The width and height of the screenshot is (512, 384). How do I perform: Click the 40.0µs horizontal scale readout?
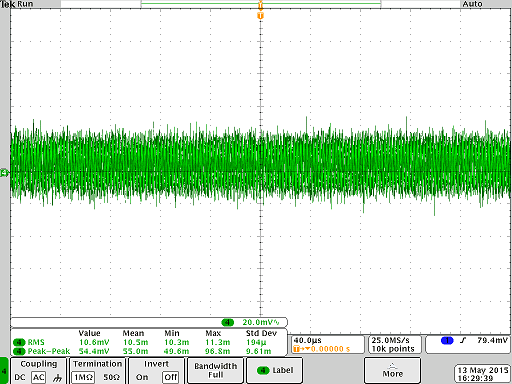[x=307, y=340]
